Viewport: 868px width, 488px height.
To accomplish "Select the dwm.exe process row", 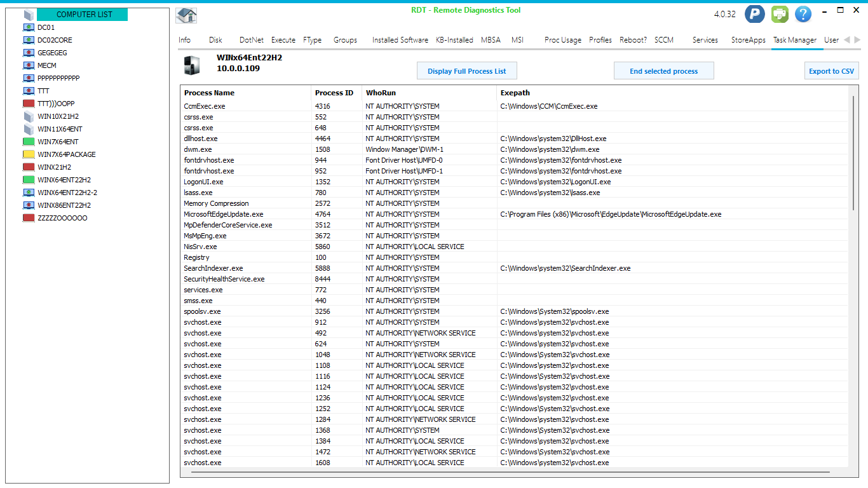I will tap(515, 149).
